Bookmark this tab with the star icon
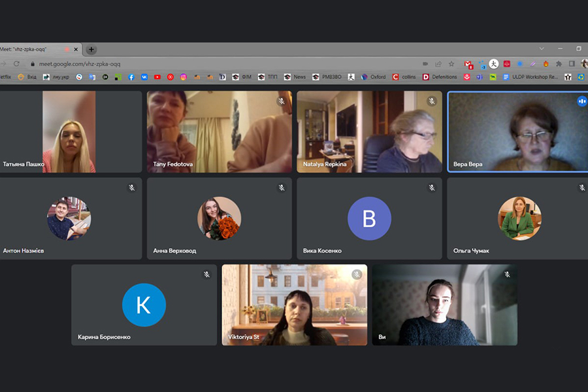The height and width of the screenshot is (392, 588). 451,64
